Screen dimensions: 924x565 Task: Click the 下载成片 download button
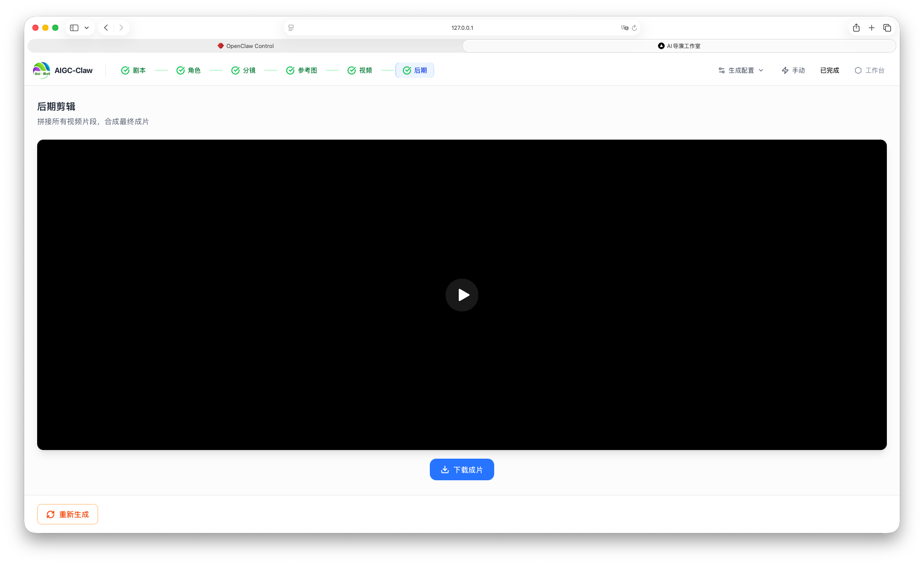(462, 469)
